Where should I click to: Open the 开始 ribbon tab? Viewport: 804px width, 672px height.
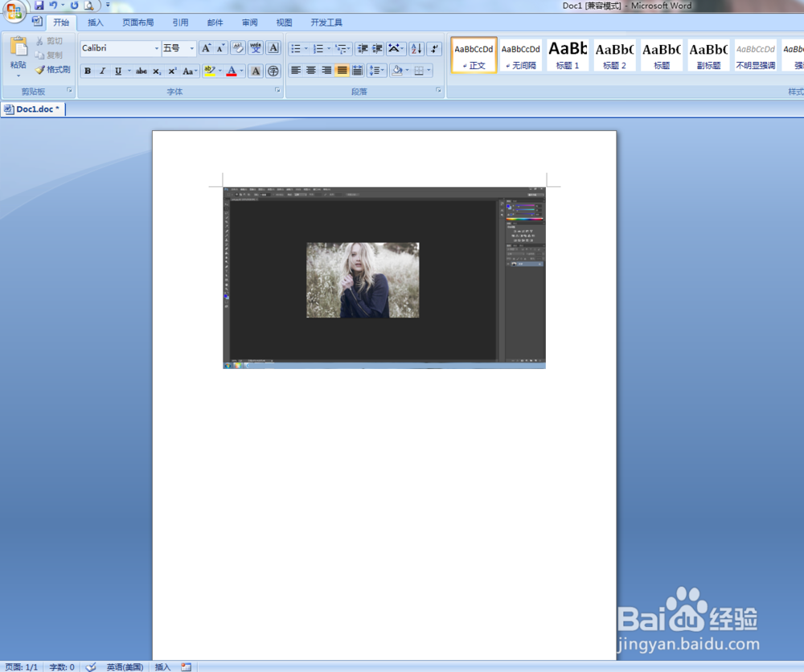pyautogui.click(x=61, y=23)
